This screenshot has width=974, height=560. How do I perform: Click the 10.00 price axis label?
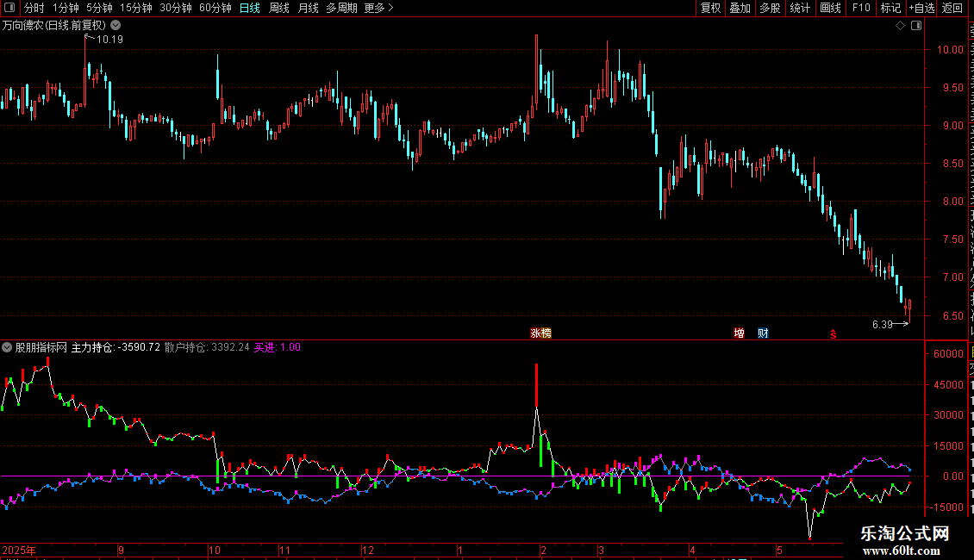click(x=950, y=50)
